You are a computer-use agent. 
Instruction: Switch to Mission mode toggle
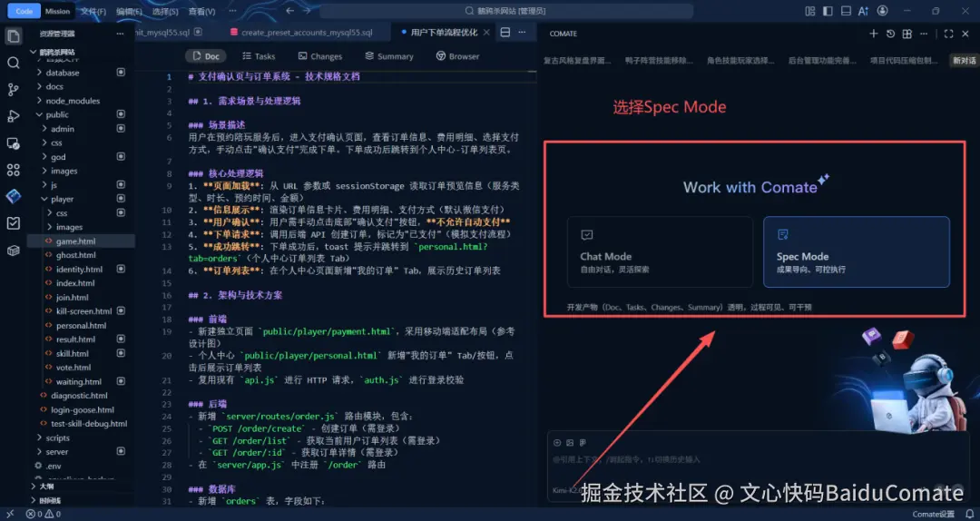(57, 11)
